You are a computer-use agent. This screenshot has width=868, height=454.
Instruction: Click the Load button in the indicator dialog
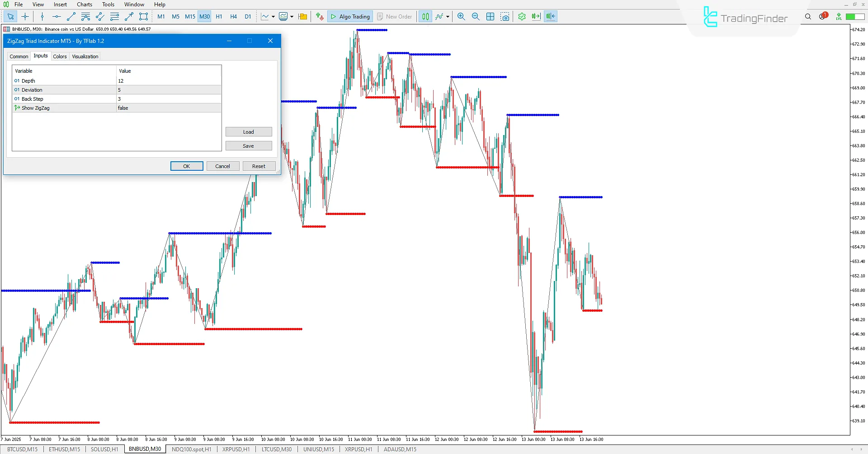[x=248, y=131]
